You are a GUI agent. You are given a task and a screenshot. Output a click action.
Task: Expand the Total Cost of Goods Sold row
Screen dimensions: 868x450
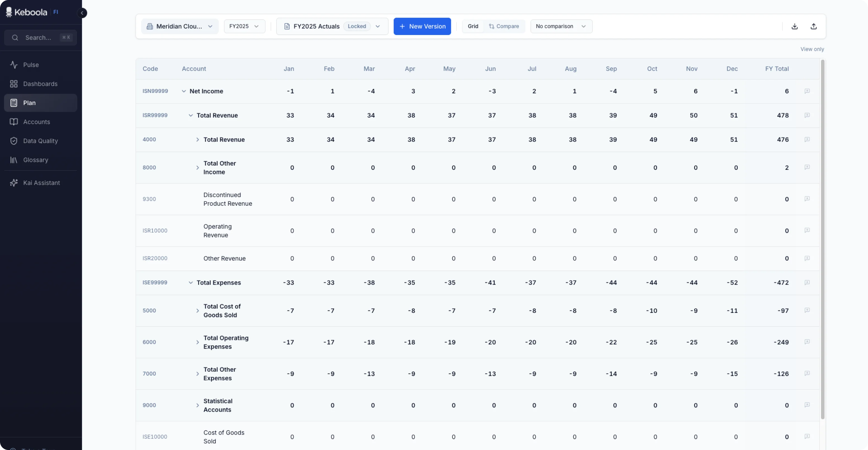coord(197,311)
